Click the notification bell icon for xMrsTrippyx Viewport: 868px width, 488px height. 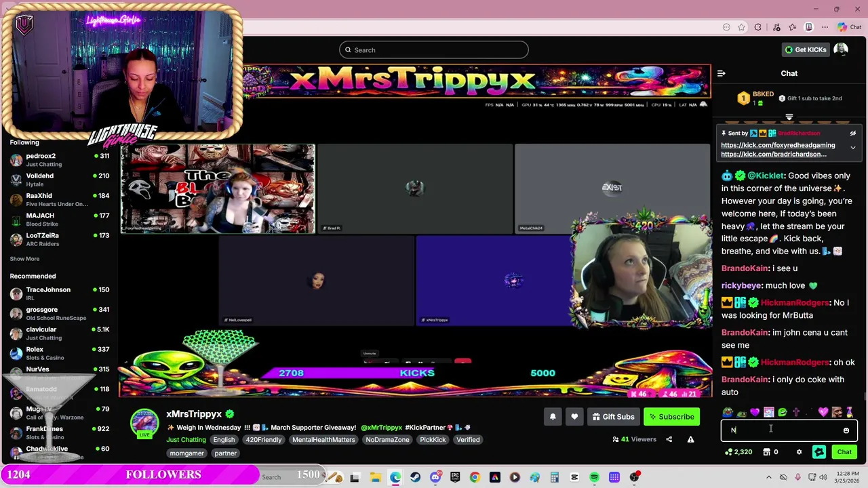click(553, 417)
